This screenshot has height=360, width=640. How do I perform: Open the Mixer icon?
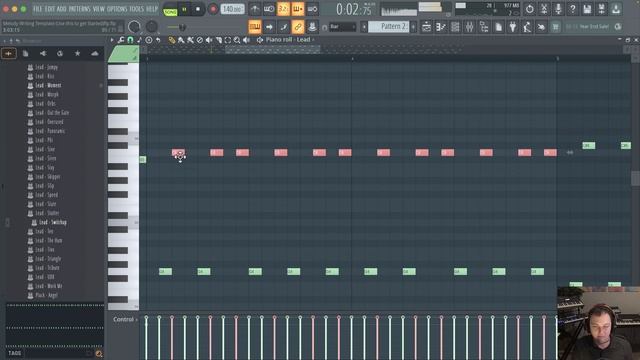[469, 27]
